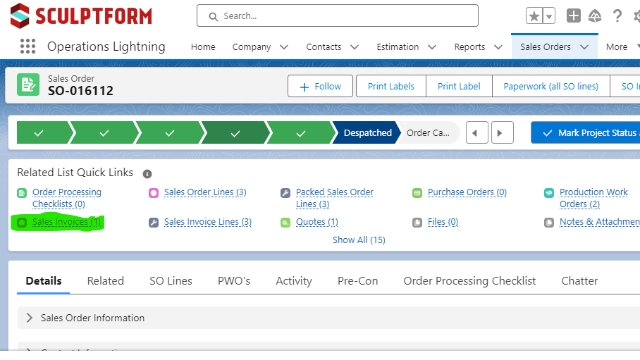The width and height of the screenshot is (640, 360).
Task: Switch to the Related tab
Action: [105, 281]
